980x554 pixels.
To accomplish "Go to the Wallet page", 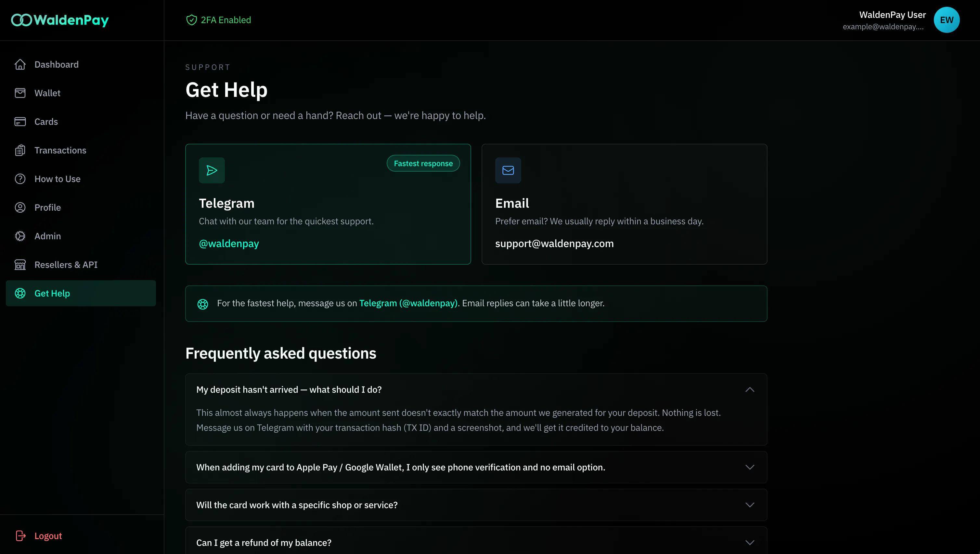I will pyautogui.click(x=81, y=93).
